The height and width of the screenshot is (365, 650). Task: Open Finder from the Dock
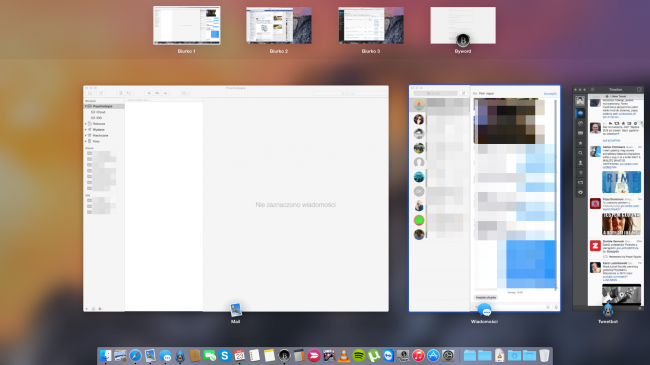(x=105, y=355)
